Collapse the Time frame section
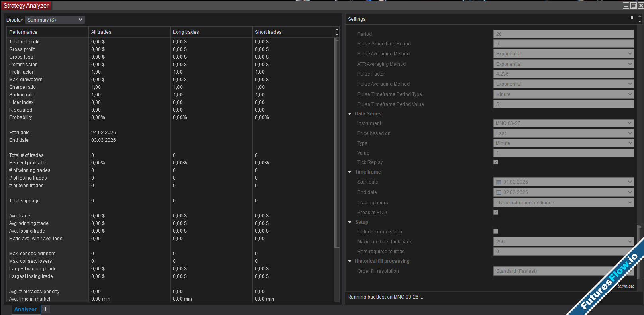Image resolution: width=644 pixels, height=315 pixels. click(350, 172)
